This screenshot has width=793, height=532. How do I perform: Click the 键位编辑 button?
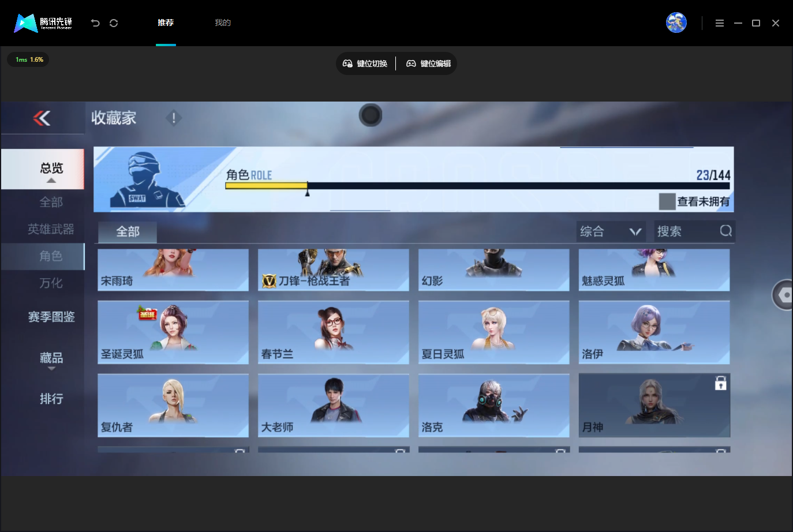click(429, 63)
